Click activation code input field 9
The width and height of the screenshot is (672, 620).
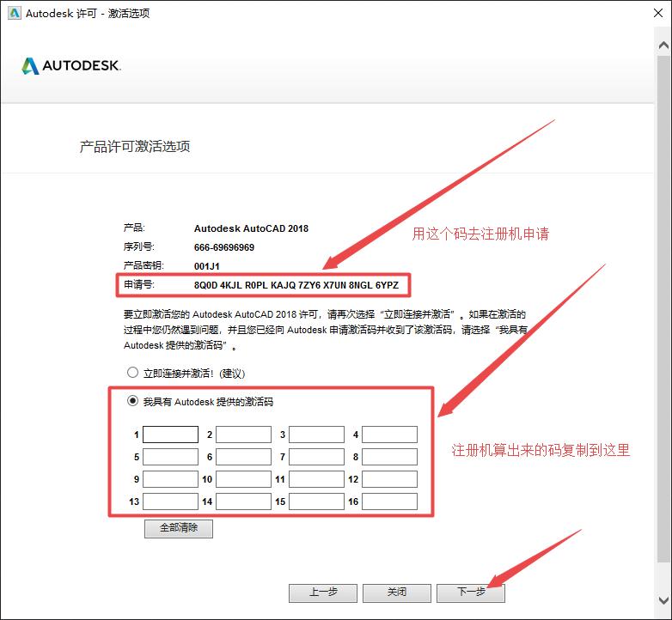[170, 479]
